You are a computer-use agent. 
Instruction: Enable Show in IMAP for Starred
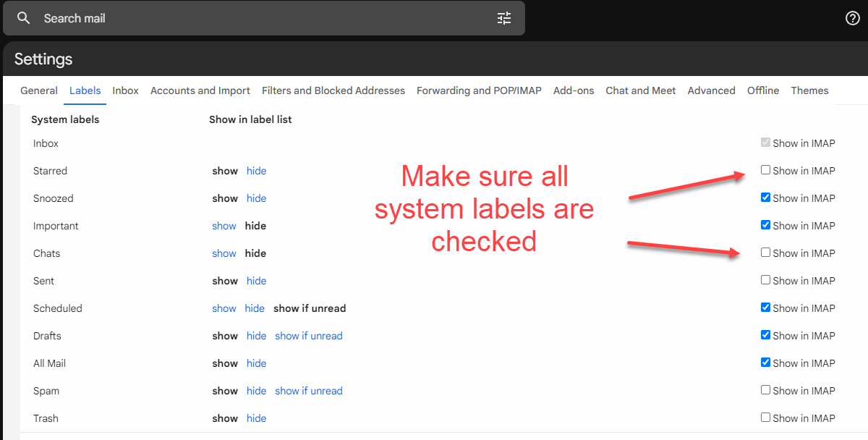click(x=765, y=170)
